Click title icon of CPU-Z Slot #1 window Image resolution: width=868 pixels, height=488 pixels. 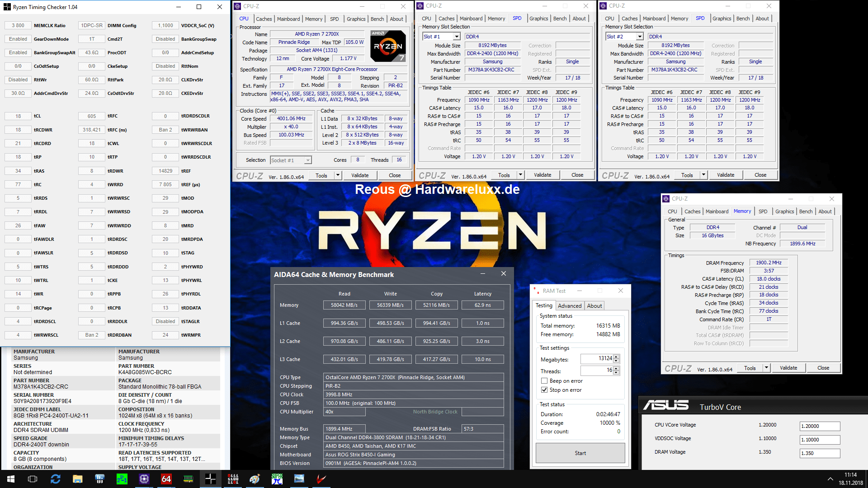420,6
